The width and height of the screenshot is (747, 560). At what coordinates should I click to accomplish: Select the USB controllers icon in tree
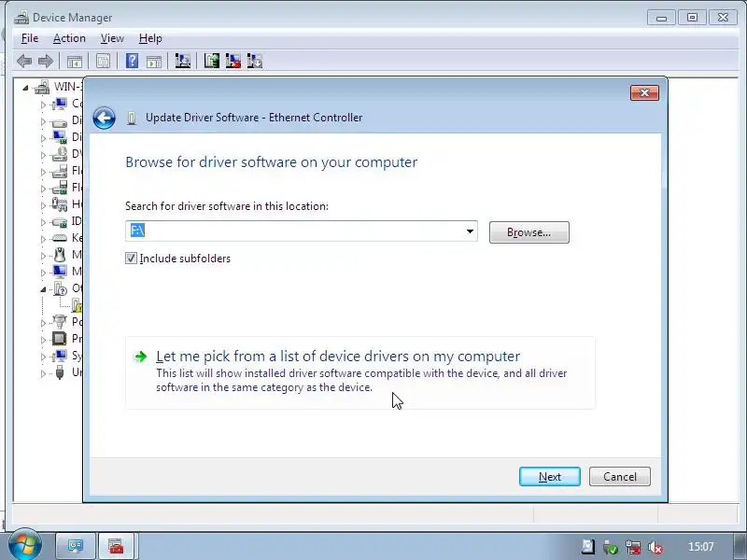tap(60, 371)
